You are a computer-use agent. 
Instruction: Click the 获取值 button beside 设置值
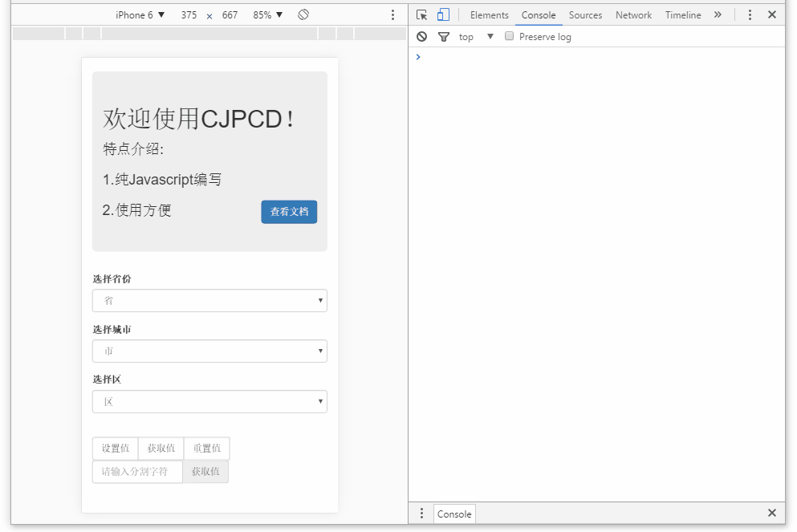point(161,449)
